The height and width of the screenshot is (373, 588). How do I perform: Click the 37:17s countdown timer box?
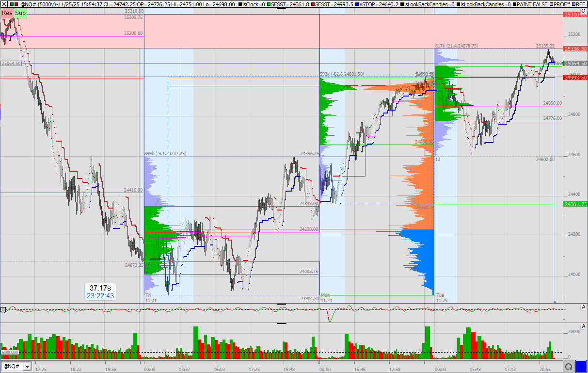pyautogui.click(x=100, y=291)
